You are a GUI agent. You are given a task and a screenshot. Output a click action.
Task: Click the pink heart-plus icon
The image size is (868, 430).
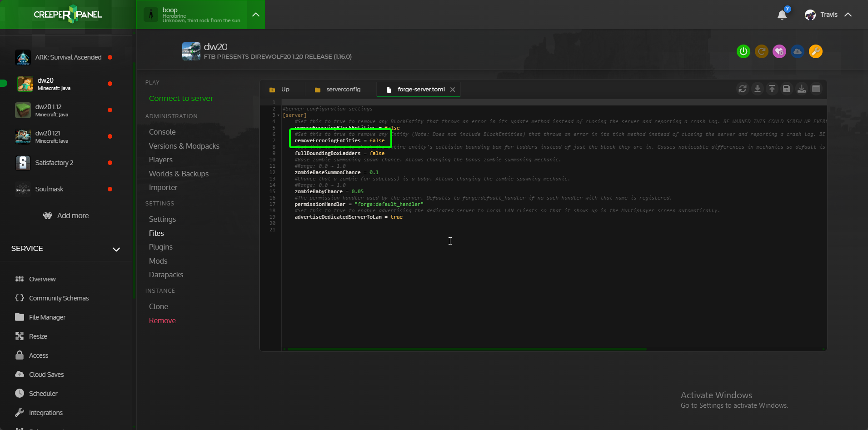coord(779,51)
